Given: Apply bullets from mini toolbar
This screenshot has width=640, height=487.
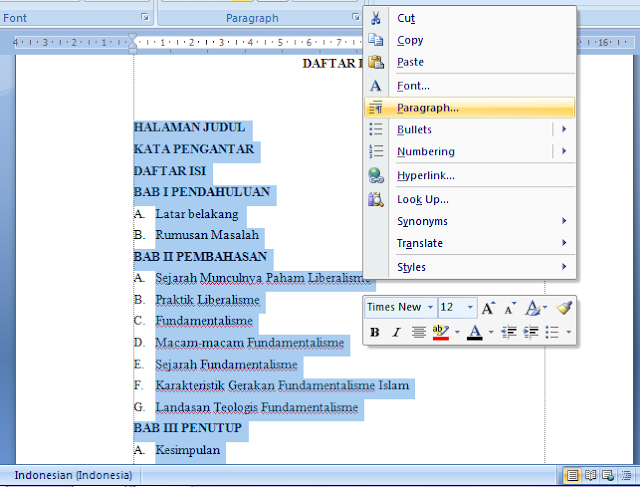Looking at the screenshot, I should (x=552, y=332).
